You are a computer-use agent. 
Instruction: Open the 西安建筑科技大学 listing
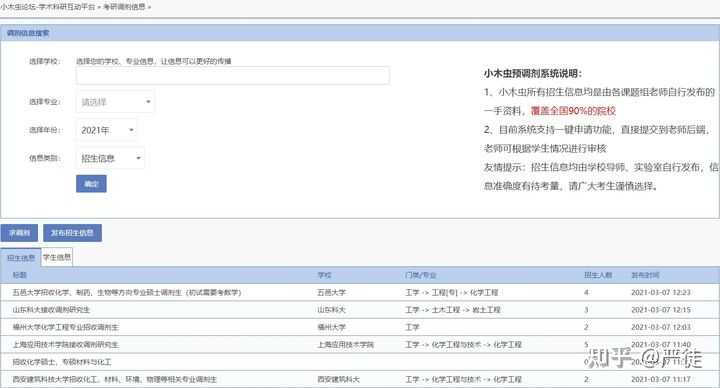point(114,380)
